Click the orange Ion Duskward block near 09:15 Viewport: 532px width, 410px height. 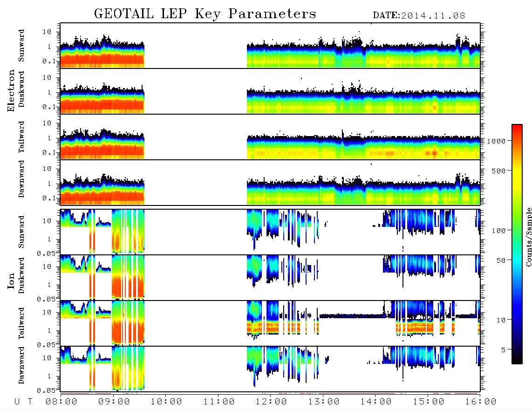pyautogui.click(x=128, y=287)
